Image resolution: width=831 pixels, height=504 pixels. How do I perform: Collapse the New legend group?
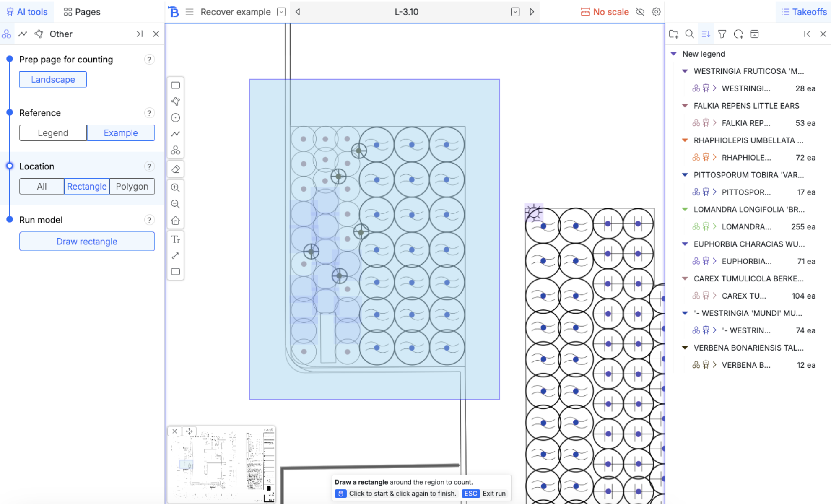[x=673, y=54]
